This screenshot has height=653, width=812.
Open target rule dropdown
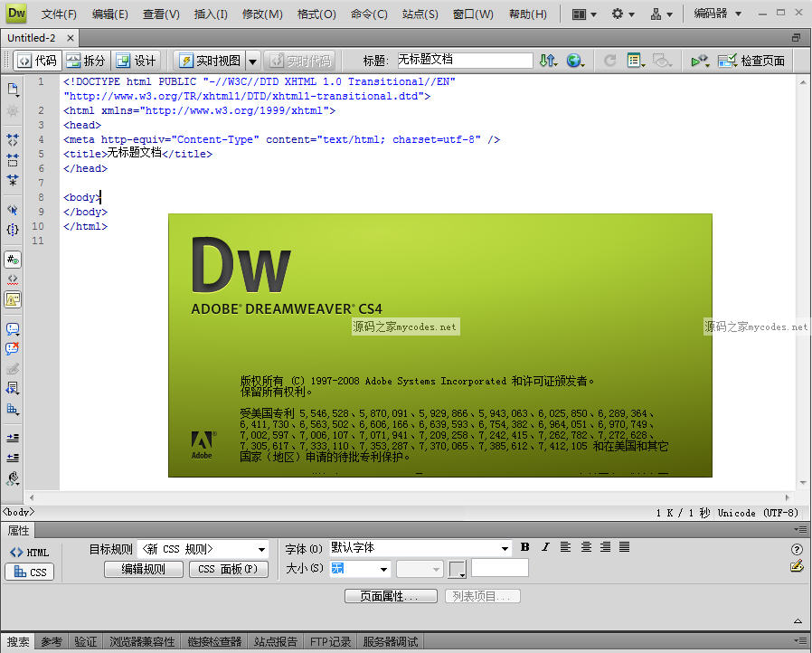204,549
